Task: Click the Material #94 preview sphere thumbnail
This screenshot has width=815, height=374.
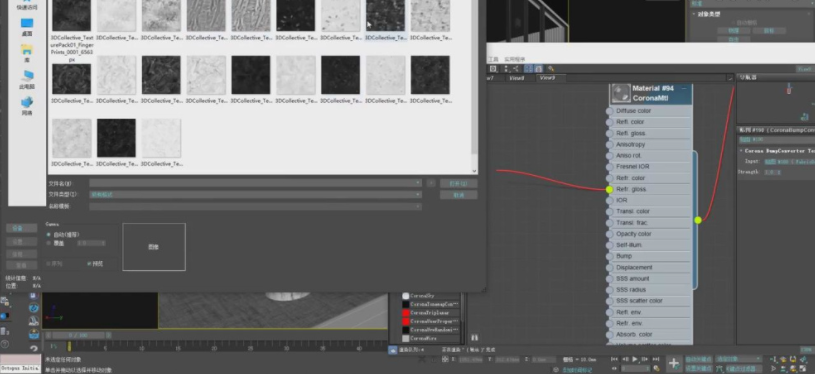Action: [x=620, y=94]
